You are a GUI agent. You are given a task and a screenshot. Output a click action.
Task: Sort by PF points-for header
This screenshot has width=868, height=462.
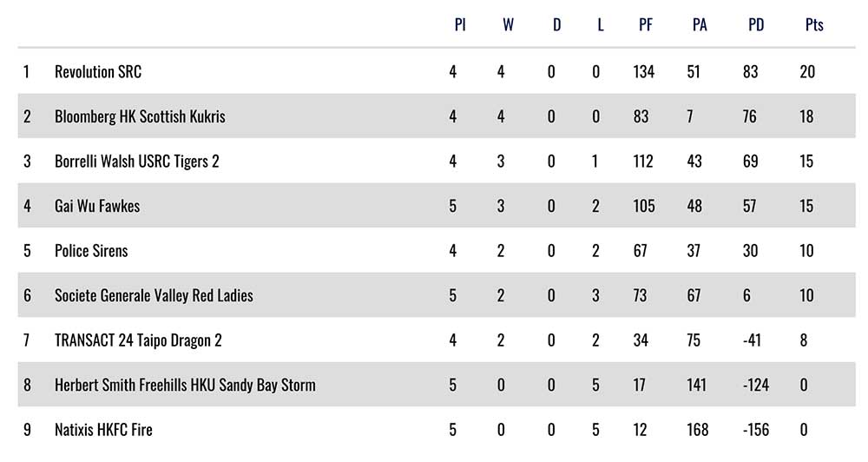coord(646,25)
